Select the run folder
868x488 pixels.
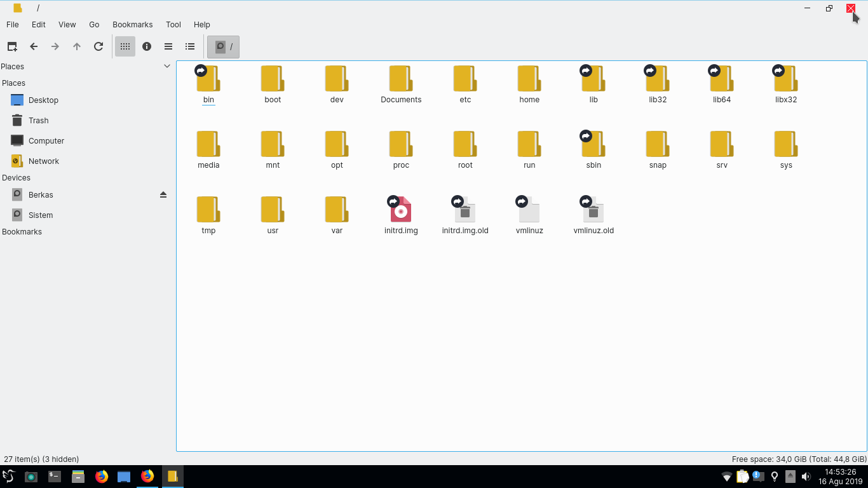(x=529, y=150)
